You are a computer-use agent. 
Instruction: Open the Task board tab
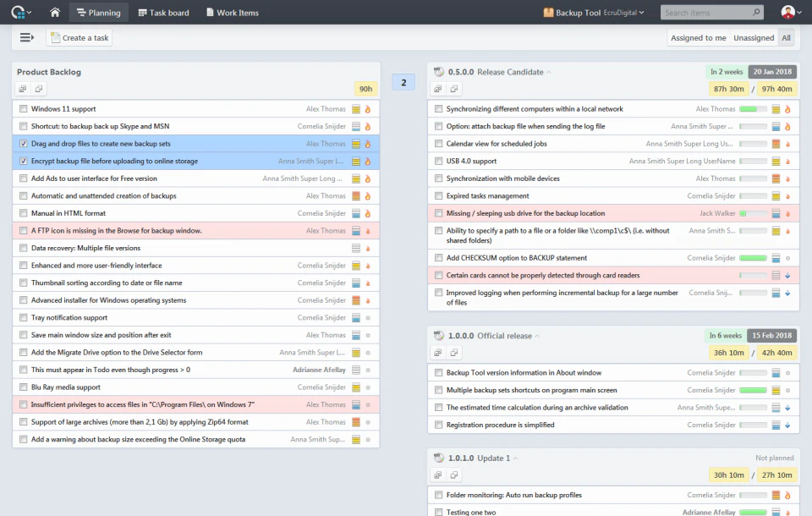(163, 13)
